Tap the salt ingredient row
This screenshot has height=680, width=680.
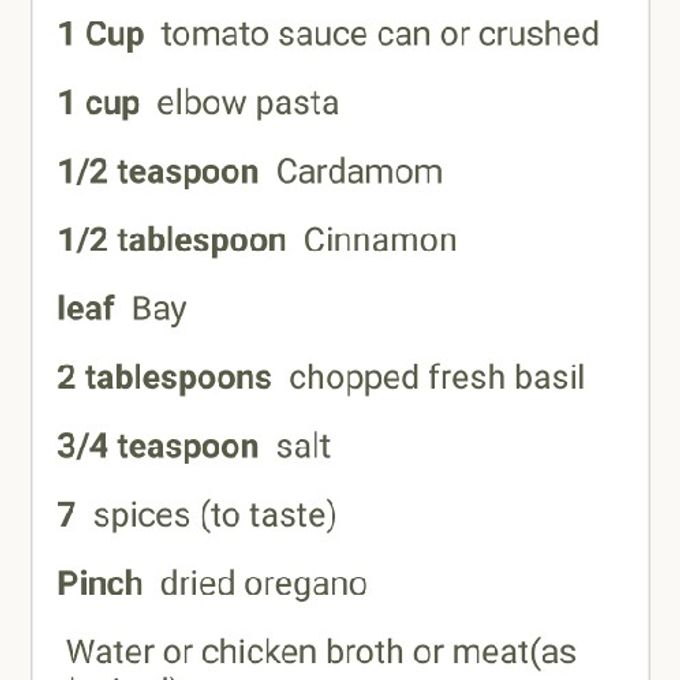(194, 446)
